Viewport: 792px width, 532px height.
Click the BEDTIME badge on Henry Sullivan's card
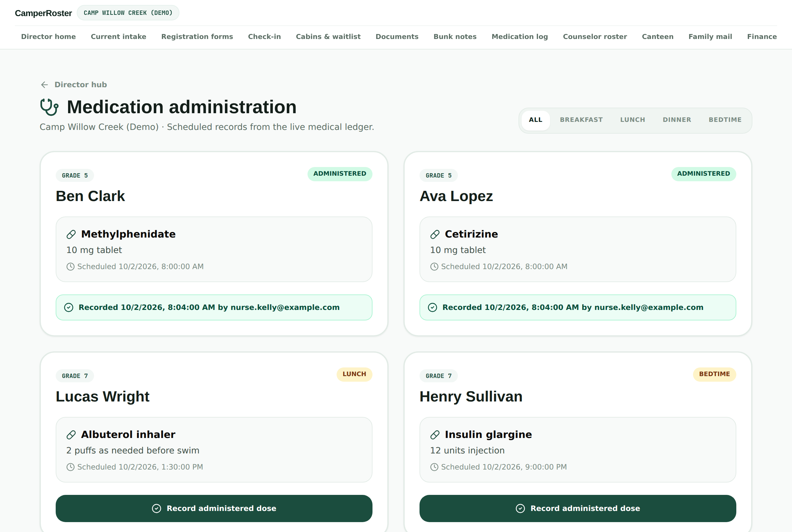pos(714,374)
